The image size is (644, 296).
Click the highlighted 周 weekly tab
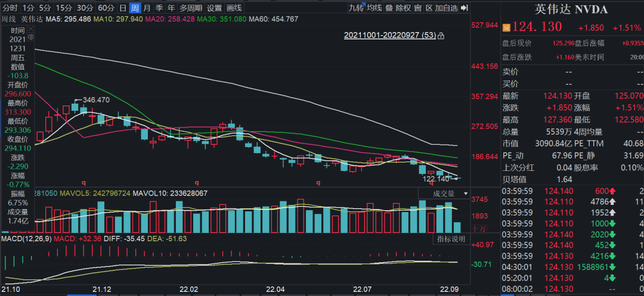[135, 8]
